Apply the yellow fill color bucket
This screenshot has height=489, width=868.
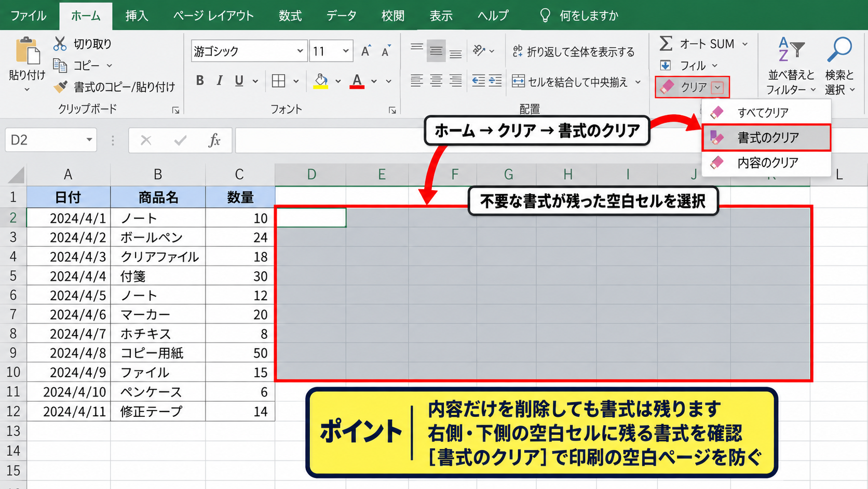tap(321, 81)
